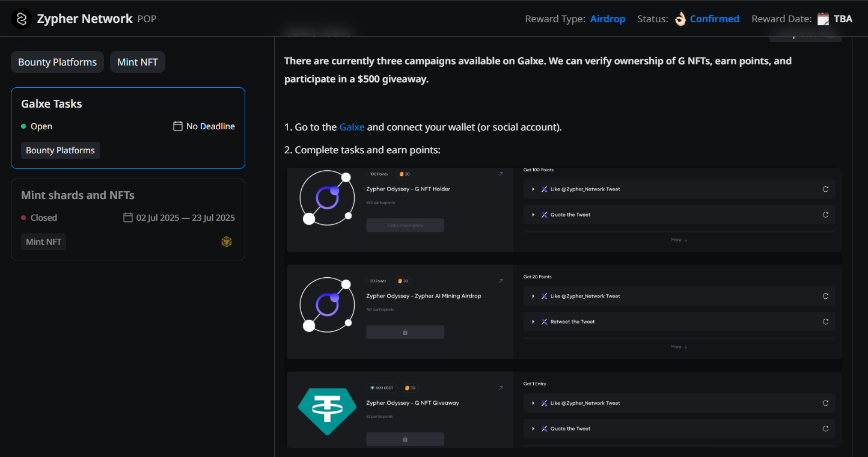Click the Bounty Platforms tag on Galxe Tasks
Viewport: 868px width, 457px height.
[x=60, y=150]
